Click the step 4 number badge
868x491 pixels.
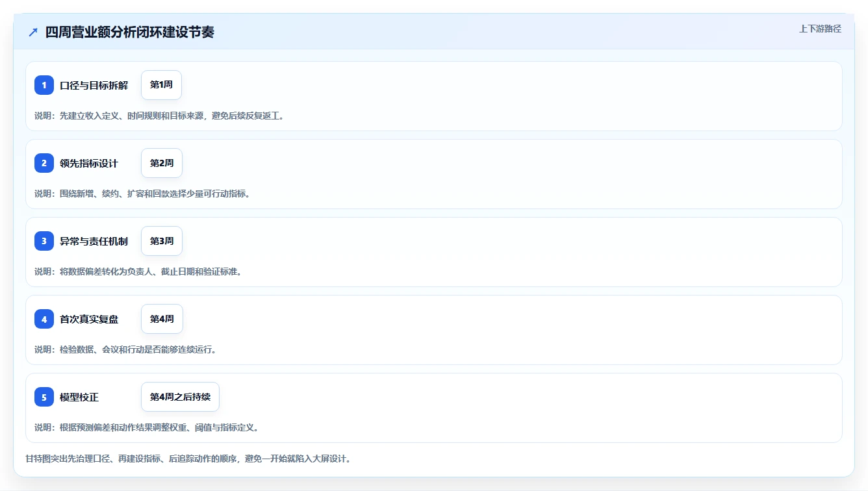pos(44,319)
